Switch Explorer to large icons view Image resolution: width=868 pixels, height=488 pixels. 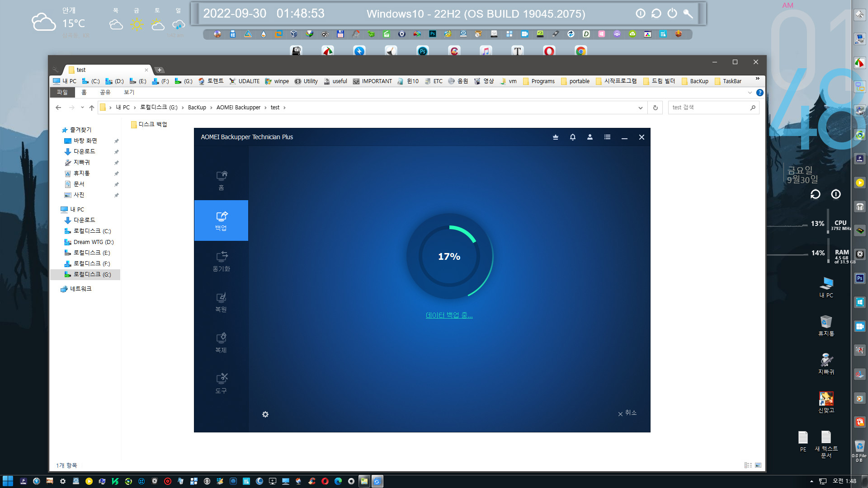coord(758,465)
